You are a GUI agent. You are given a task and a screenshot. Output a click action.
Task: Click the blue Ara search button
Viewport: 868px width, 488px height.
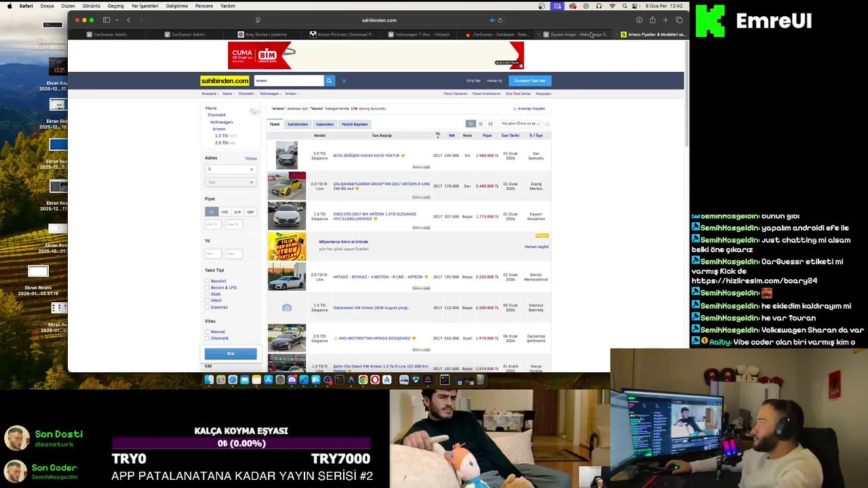[x=231, y=354]
